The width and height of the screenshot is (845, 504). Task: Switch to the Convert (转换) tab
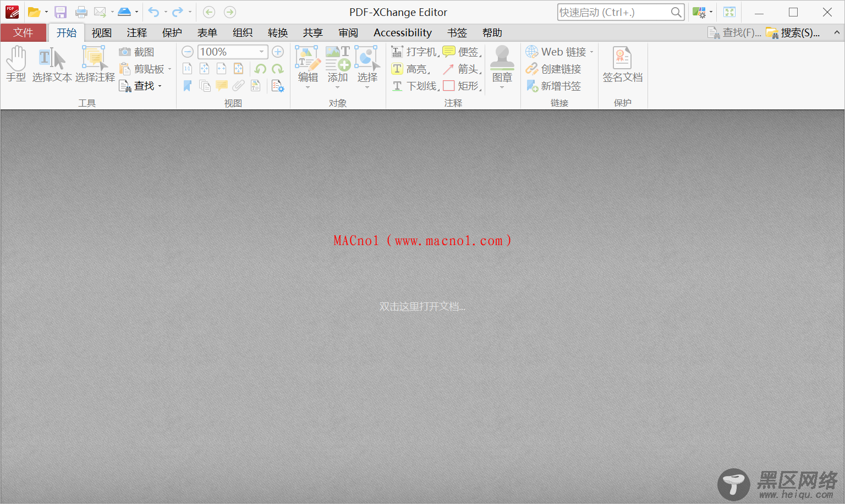(278, 33)
